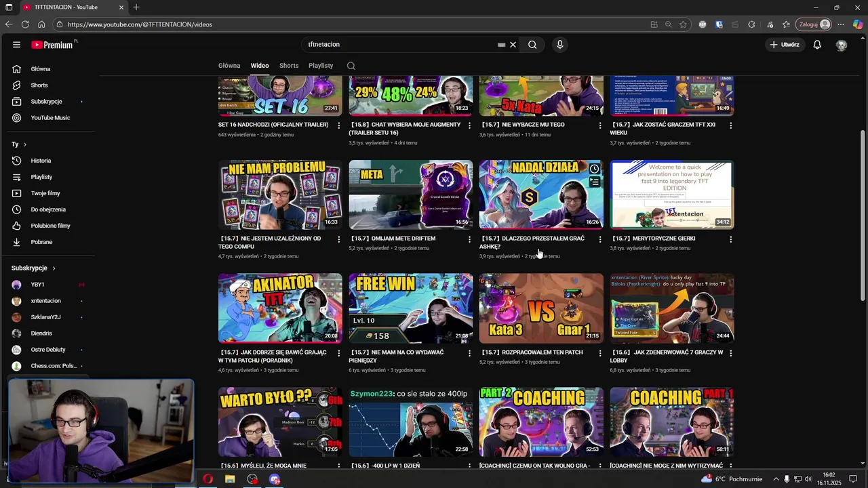The height and width of the screenshot is (488, 868).
Task: Open the Playlisty channel tab
Action: [x=321, y=66]
